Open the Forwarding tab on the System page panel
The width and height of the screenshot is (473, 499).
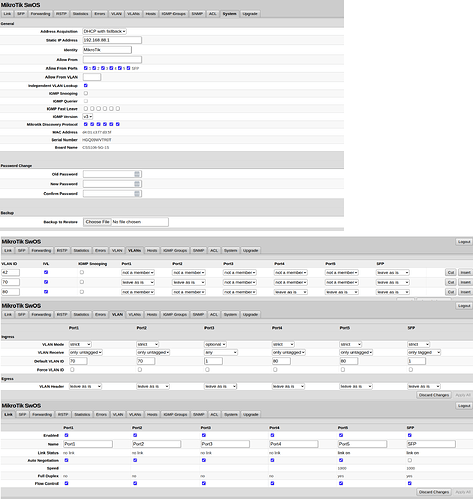[x=40, y=14]
